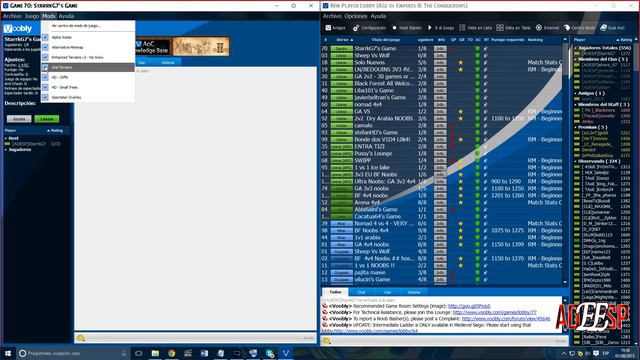Image resolution: width=640 pixels, height=360 pixels.
Task: Open the voobly.com/games/lobby/77 link
Action: coord(495,312)
